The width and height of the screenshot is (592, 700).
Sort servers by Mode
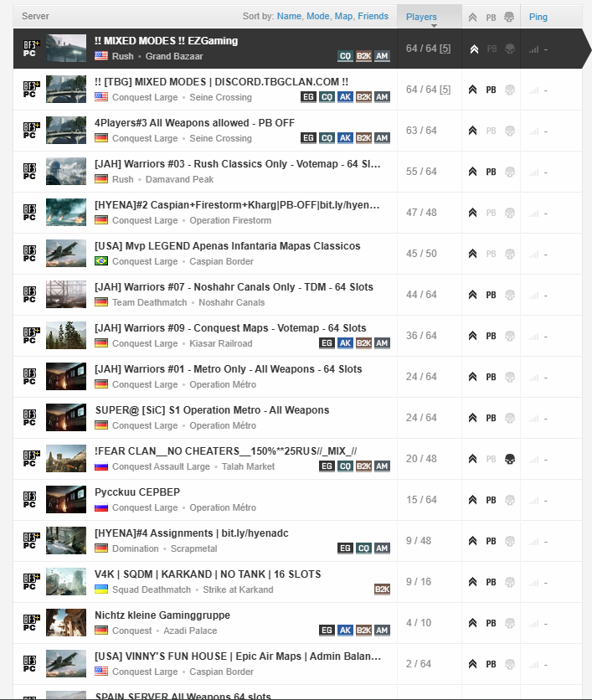coord(318,16)
